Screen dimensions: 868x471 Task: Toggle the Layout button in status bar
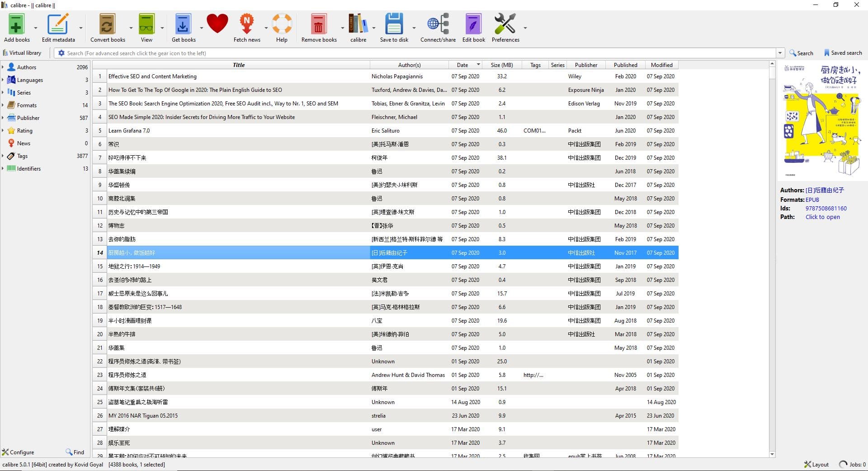[816, 464]
